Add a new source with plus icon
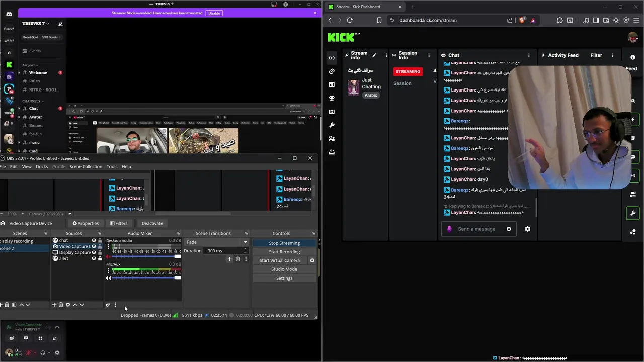644x362 pixels. click(x=54, y=305)
